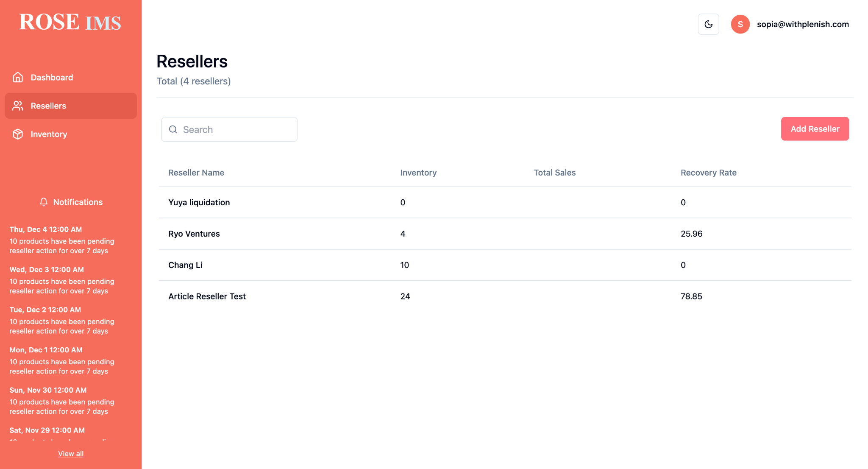This screenshot has width=868, height=469.
Task: Open the Dashboard from the sidebar
Action: click(x=52, y=77)
